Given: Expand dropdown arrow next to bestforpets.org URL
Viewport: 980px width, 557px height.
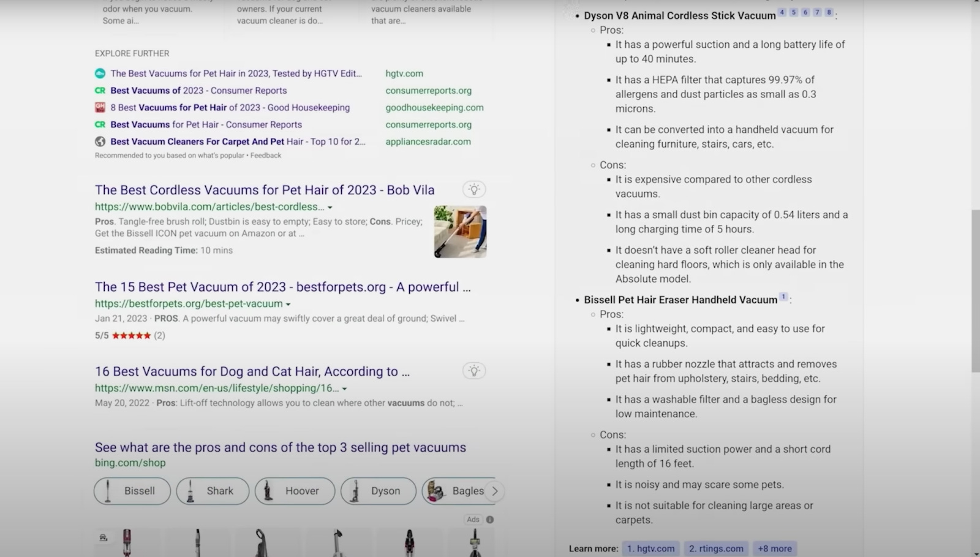Looking at the screenshot, I should tap(288, 305).
